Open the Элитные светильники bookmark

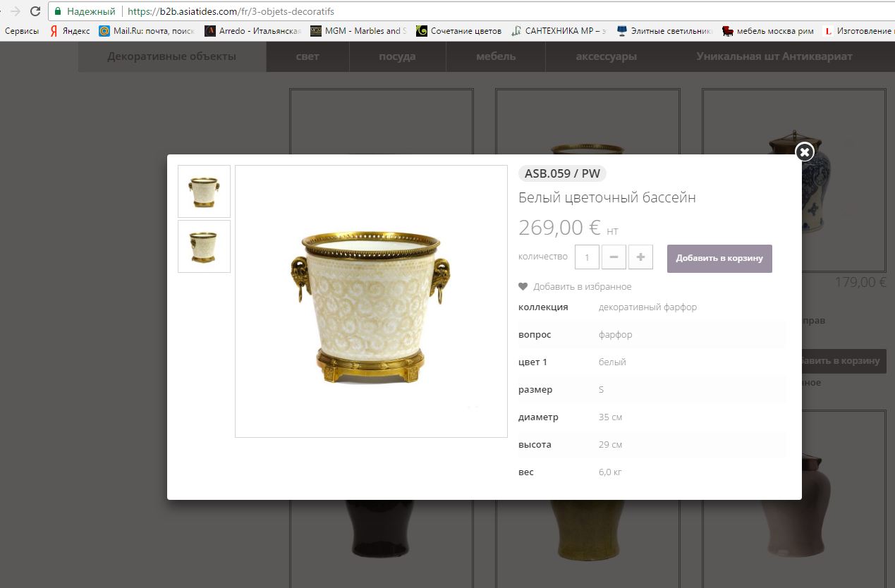coord(664,31)
